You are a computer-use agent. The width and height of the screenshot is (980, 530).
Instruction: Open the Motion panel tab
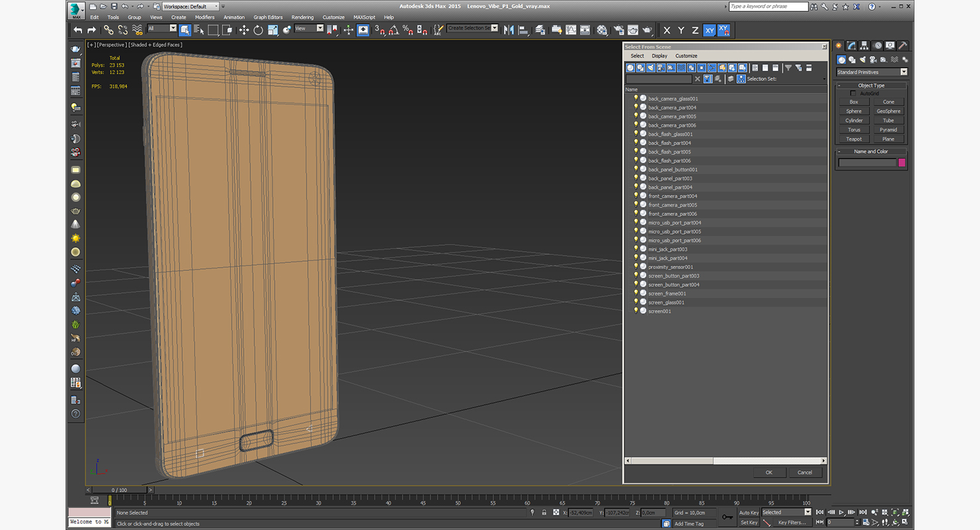pyautogui.click(x=877, y=46)
